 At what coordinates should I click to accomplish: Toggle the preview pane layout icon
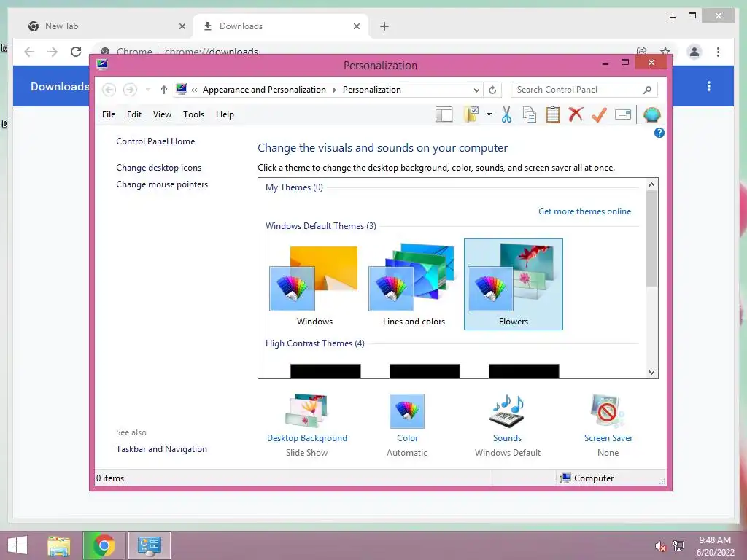(444, 114)
